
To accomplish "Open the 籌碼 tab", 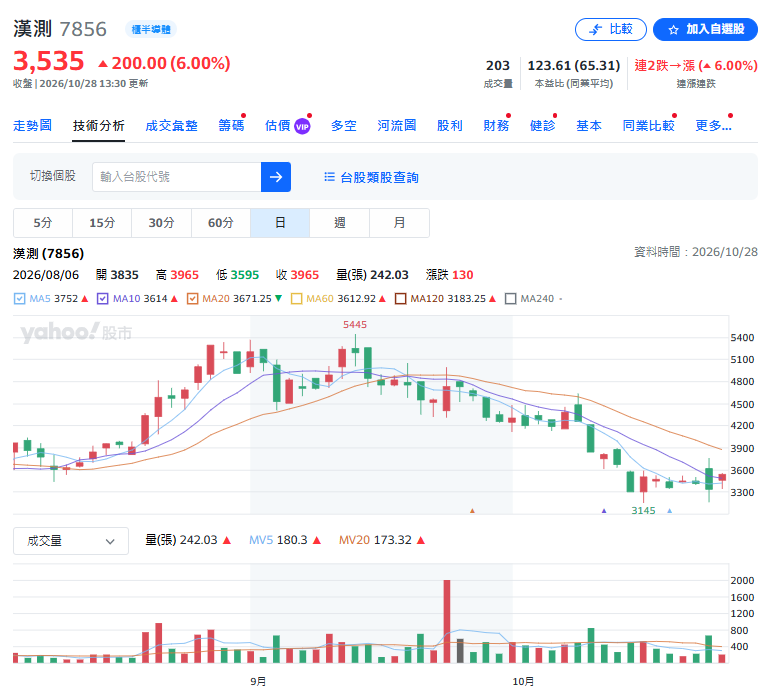I will [231, 126].
